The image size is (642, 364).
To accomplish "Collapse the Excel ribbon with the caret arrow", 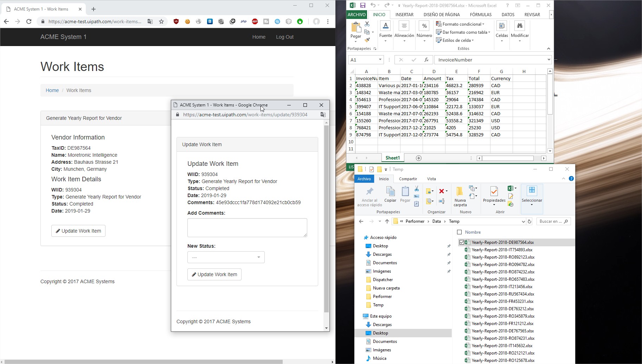I will click(x=548, y=48).
